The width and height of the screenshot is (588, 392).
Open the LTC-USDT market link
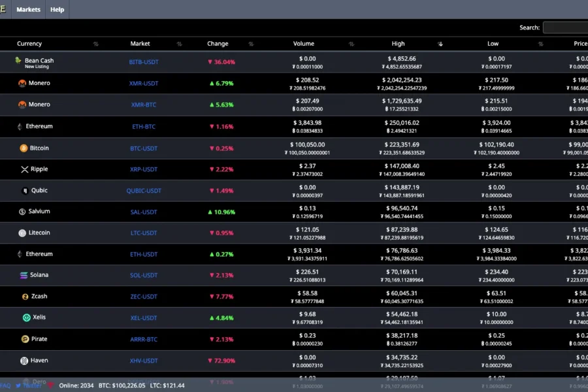(x=144, y=233)
